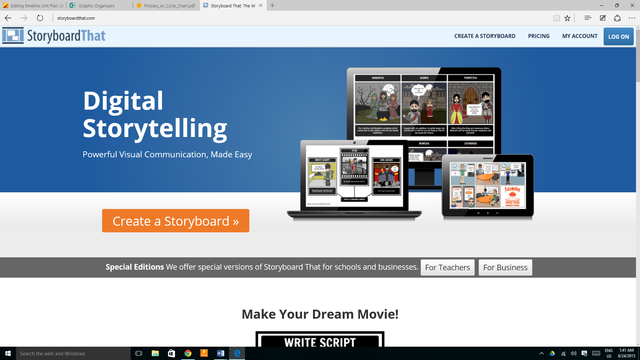Click Powerful Visual Communication, Made Easy text
Screen dimensions: 640x360
(x=167, y=155)
